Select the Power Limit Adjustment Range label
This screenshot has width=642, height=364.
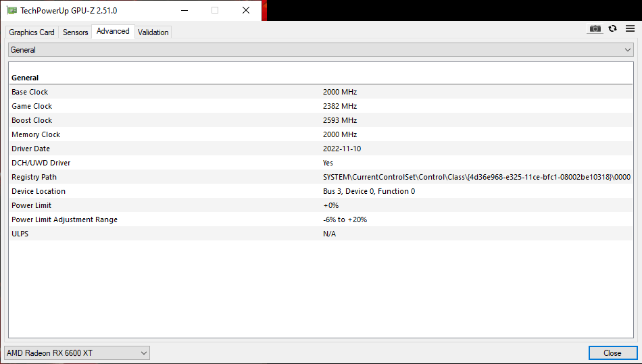[x=65, y=219]
